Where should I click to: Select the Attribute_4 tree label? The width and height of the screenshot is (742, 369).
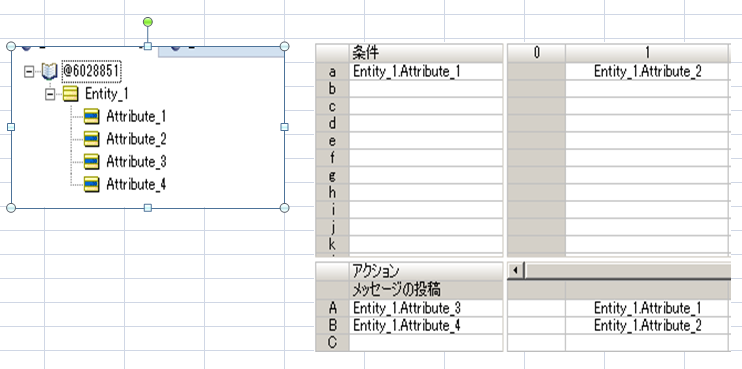point(136,184)
